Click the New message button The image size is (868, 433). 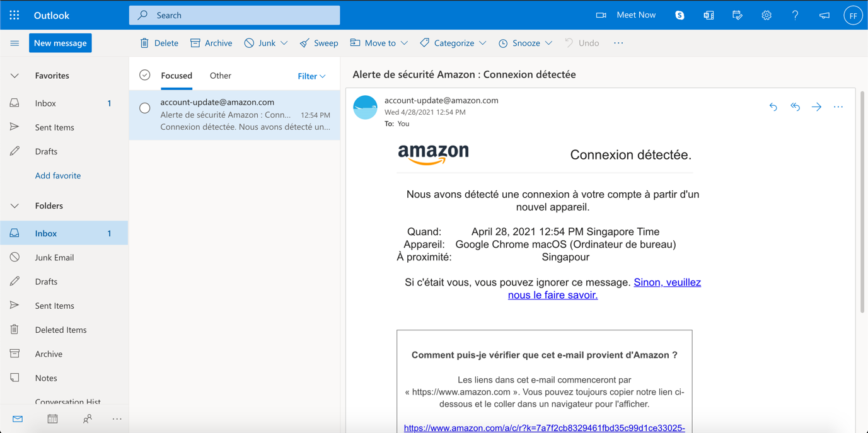pyautogui.click(x=61, y=43)
